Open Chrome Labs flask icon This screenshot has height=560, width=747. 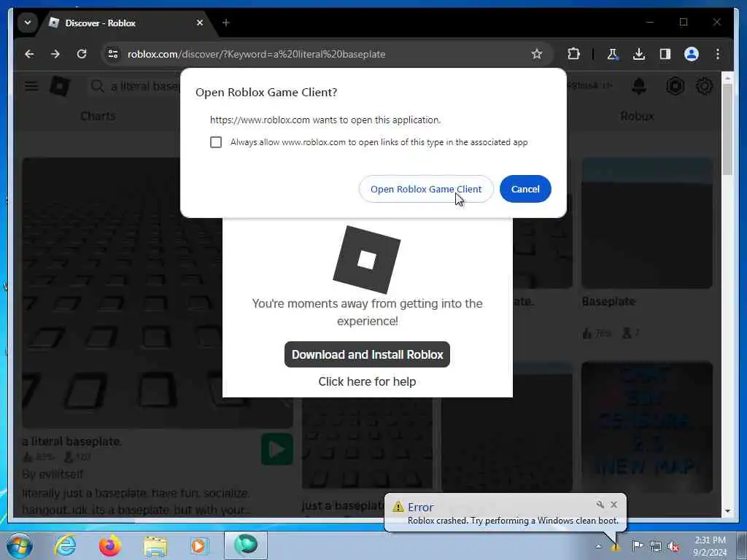coord(613,54)
